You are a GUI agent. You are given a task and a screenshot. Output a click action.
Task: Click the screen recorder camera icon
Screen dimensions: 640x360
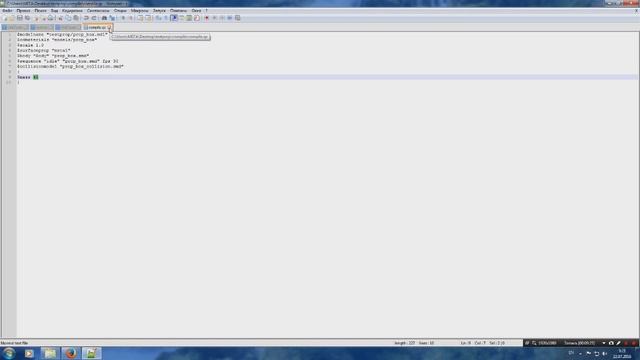point(611,343)
